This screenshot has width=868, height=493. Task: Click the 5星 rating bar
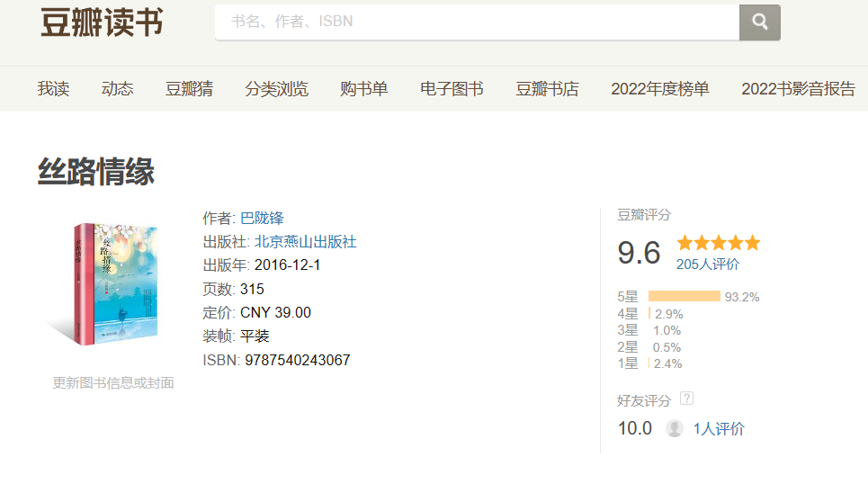click(x=685, y=296)
